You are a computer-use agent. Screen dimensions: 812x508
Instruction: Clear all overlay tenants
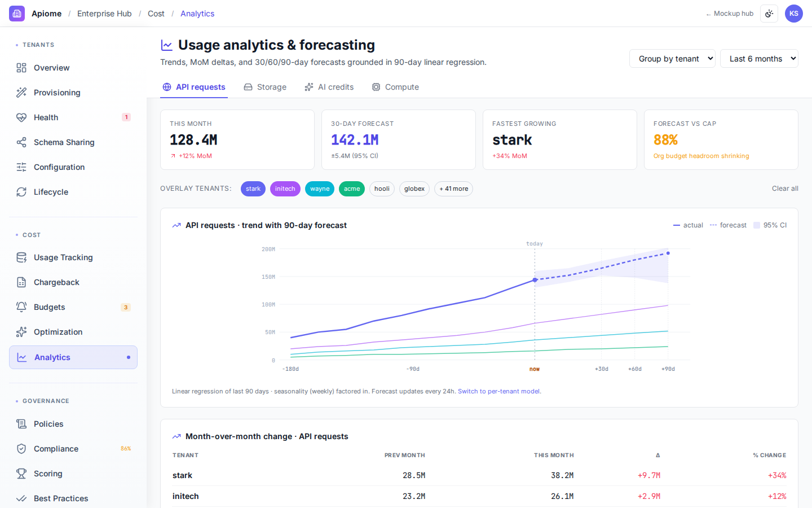785,189
